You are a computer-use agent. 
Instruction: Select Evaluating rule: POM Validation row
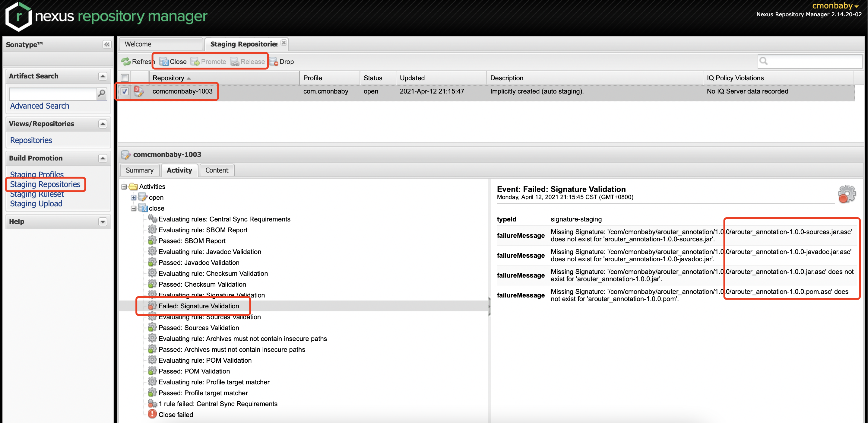303,360
